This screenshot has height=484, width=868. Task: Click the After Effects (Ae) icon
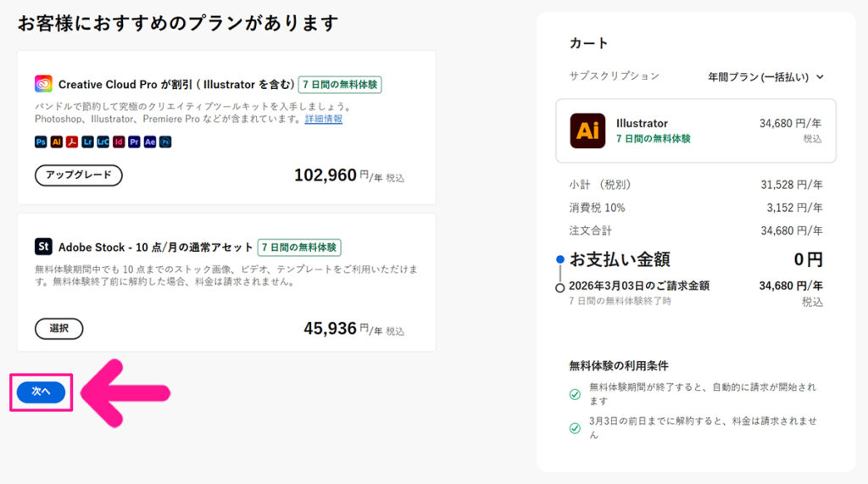point(149,142)
